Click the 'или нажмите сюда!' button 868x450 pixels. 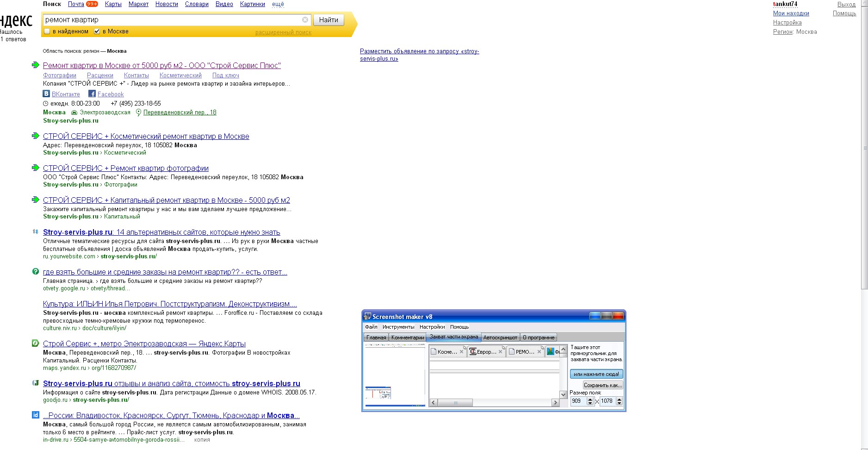596,374
